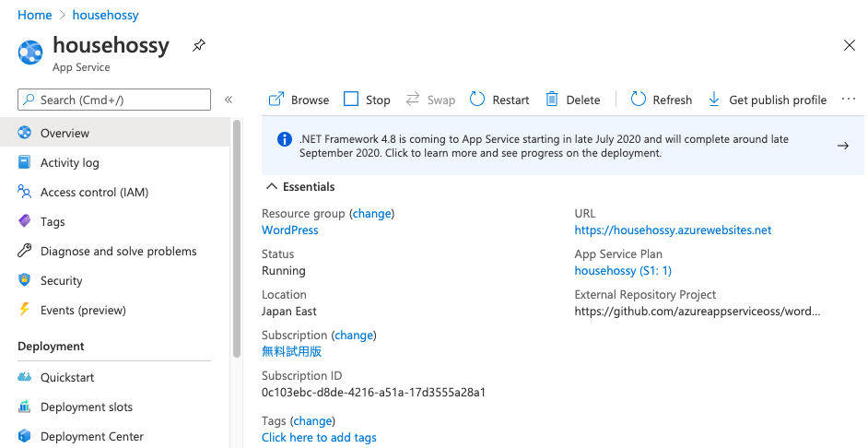868x448 pixels.
Task: Click the Stop square icon
Action: coord(351,100)
